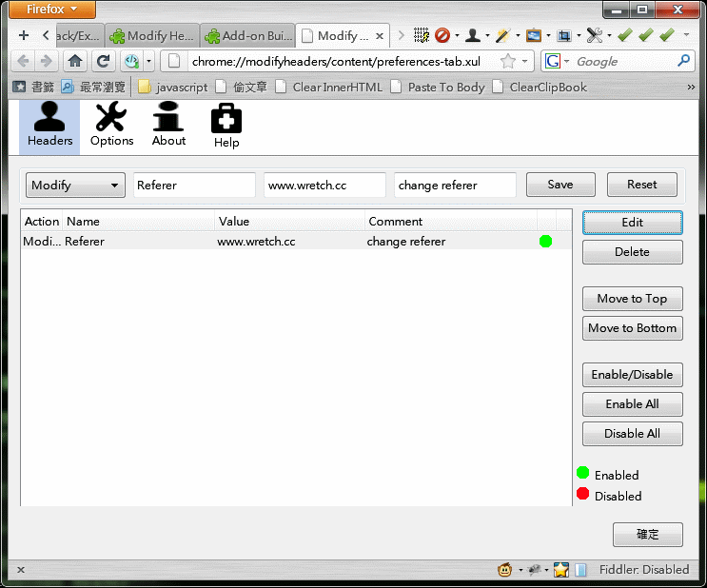Click Enable/Disable for selected header

coord(632,374)
